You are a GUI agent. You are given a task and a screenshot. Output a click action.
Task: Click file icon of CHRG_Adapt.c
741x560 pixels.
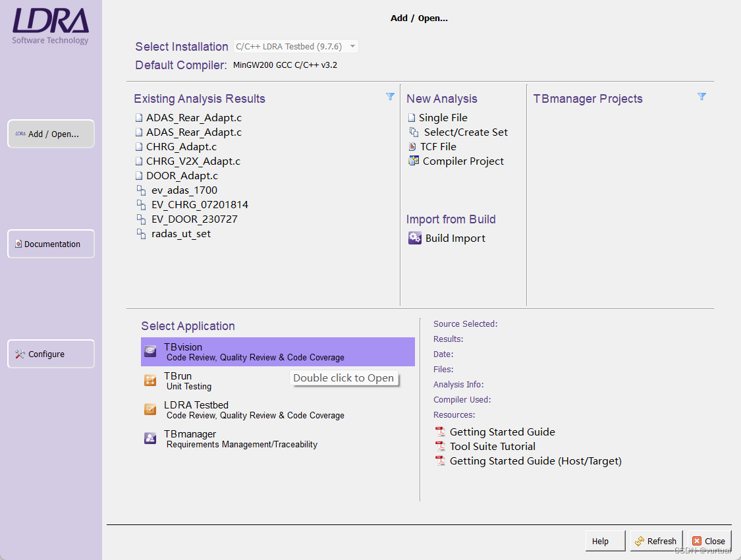[x=139, y=147]
